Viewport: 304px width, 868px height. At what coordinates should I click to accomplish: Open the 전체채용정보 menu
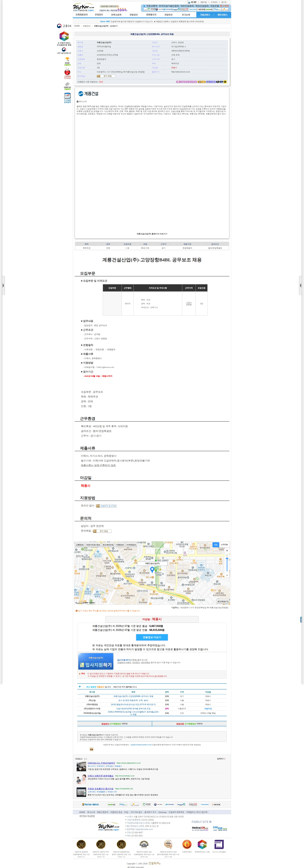82,15
